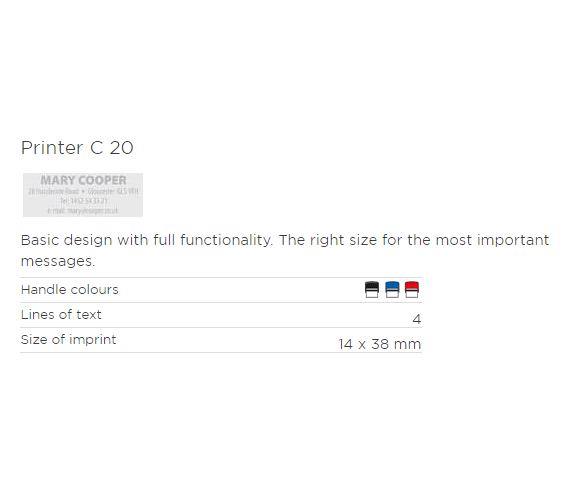Click the e-mail line in stamp sample
This screenshot has height=498, width=570.
point(83,210)
